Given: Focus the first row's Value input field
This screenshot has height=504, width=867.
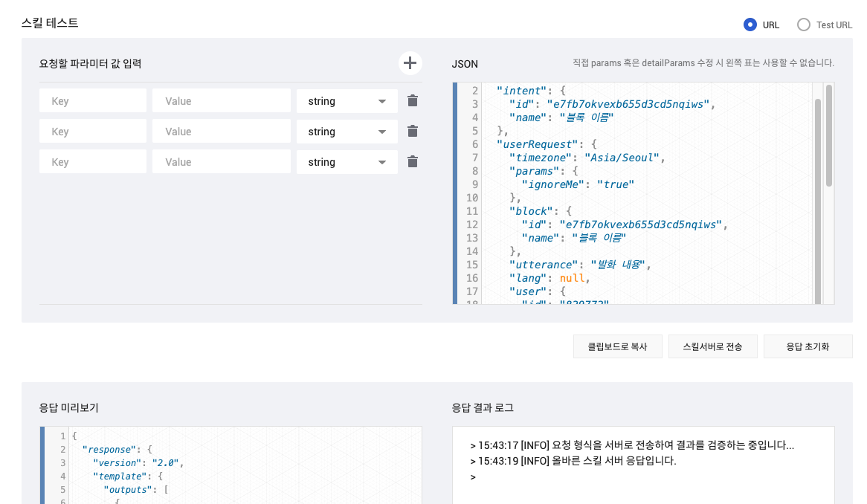Looking at the screenshot, I should [221, 100].
